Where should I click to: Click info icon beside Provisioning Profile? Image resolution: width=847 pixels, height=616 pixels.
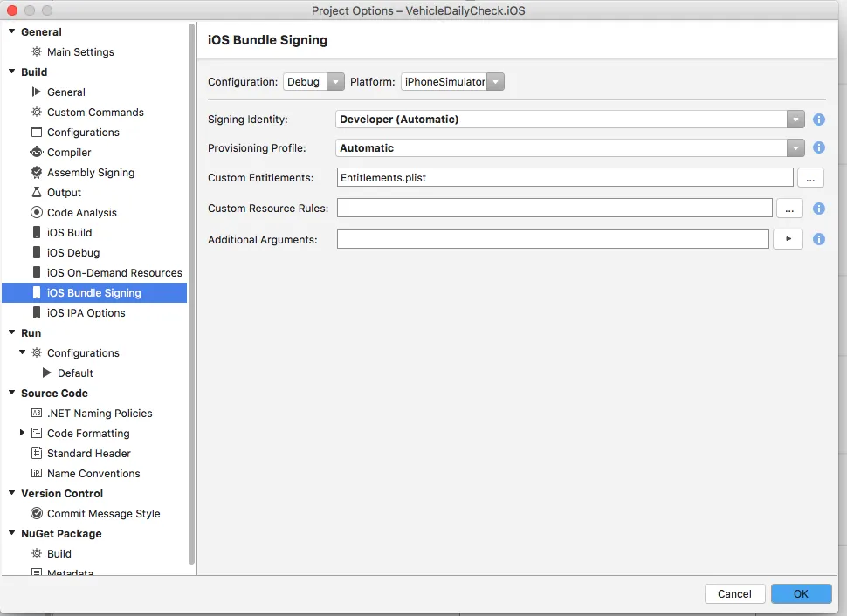819,148
